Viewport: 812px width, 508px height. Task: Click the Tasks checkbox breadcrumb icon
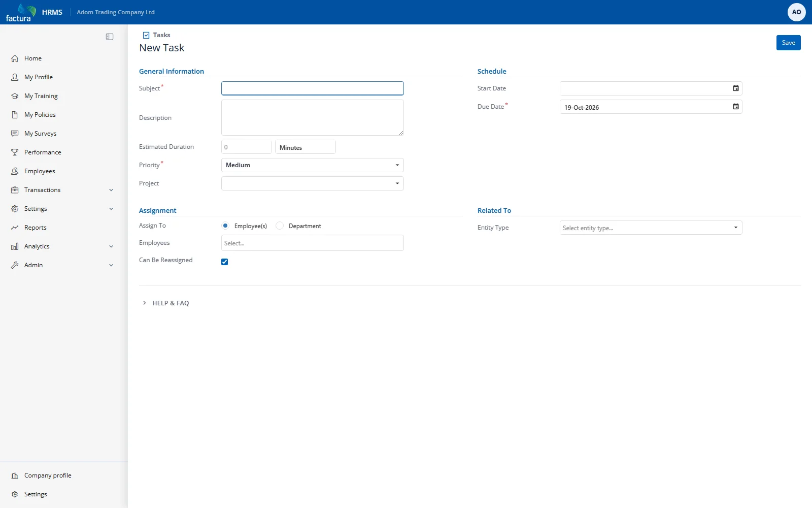click(146, 35)
